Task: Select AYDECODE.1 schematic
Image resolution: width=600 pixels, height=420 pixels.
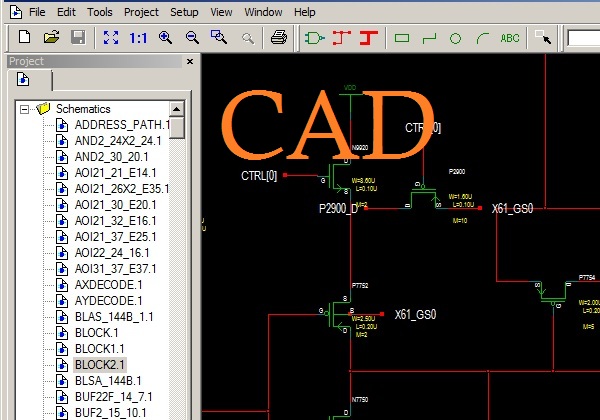Action: pyautogui.click(x=108, y=301)
